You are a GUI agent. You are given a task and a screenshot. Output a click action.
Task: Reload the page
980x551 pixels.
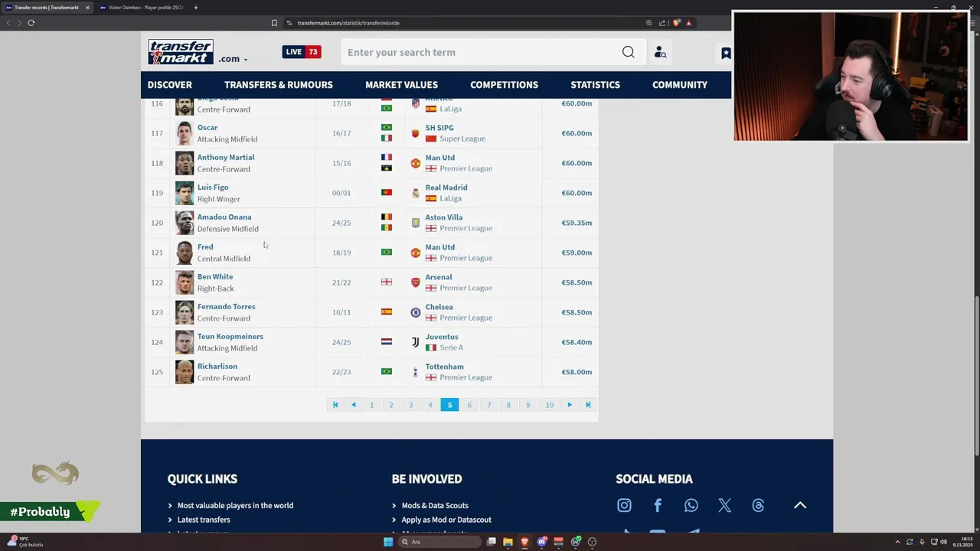tap(31, 23)
